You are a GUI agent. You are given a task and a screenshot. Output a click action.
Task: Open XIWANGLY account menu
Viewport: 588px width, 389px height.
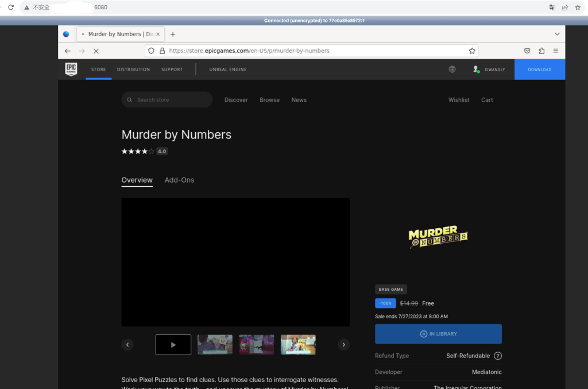(489, 70)
